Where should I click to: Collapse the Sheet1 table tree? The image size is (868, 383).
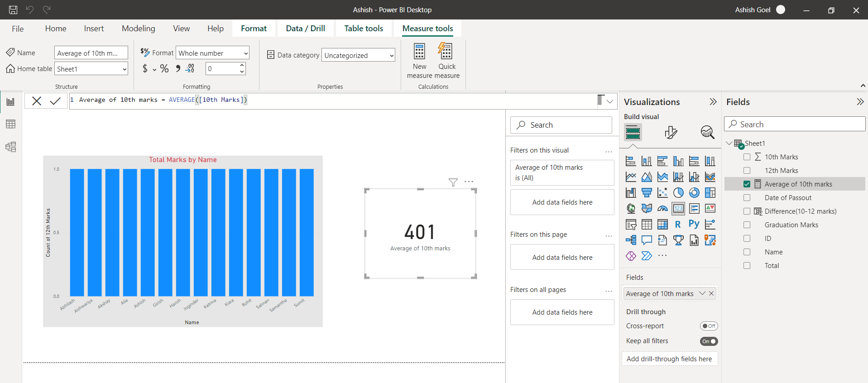click(729, 144)
